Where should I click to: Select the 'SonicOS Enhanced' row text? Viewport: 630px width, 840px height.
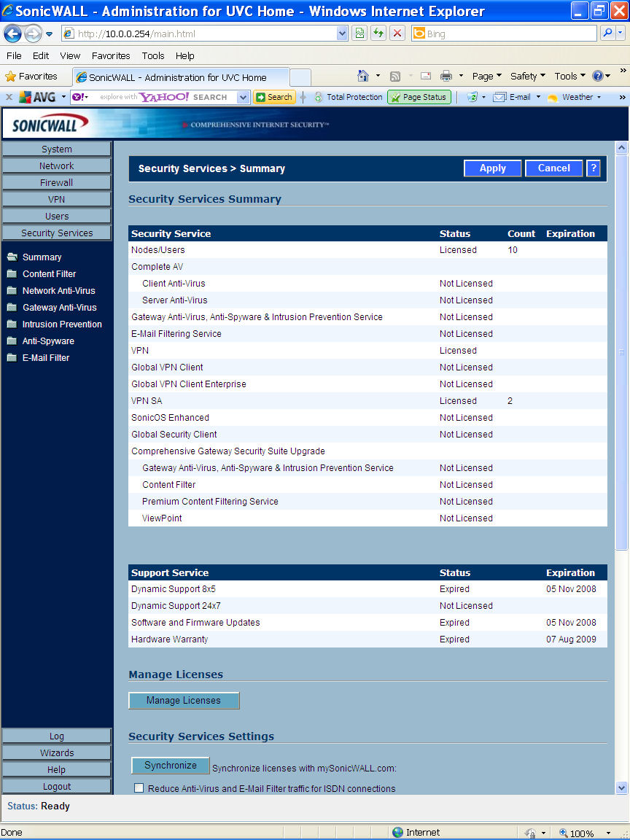tap(171, 417)
